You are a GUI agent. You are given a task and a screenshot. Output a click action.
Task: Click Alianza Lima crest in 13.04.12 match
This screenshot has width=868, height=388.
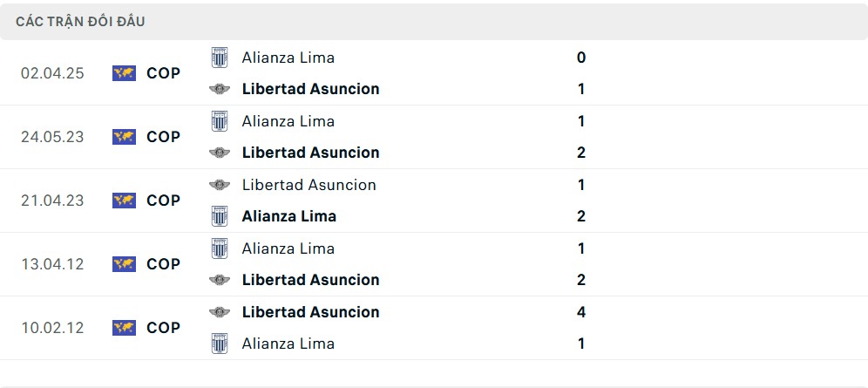pos(220,248)
